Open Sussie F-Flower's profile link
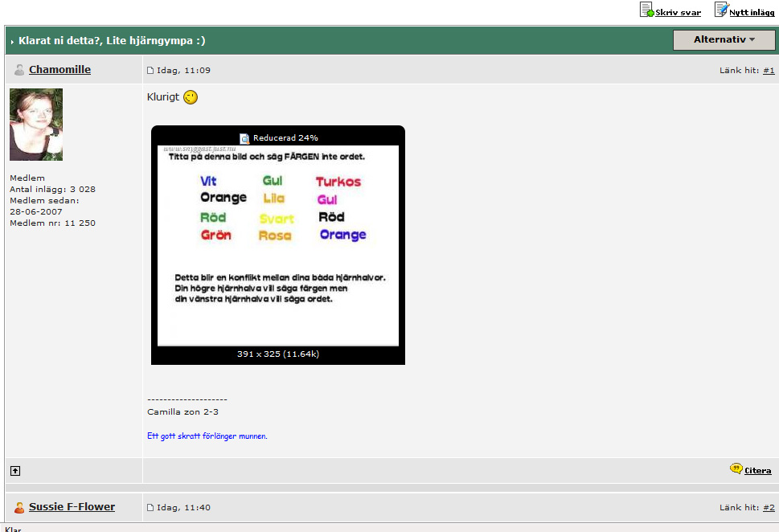Image resolution: width=779 pixels, height=532 pixels. click(x=72, y=507)
